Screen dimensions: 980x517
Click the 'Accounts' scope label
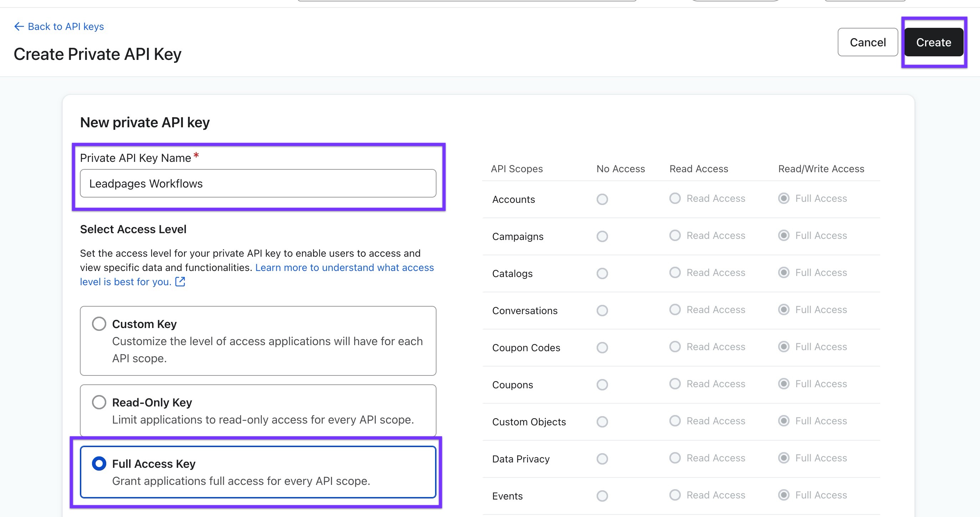[x=513, y=199]
